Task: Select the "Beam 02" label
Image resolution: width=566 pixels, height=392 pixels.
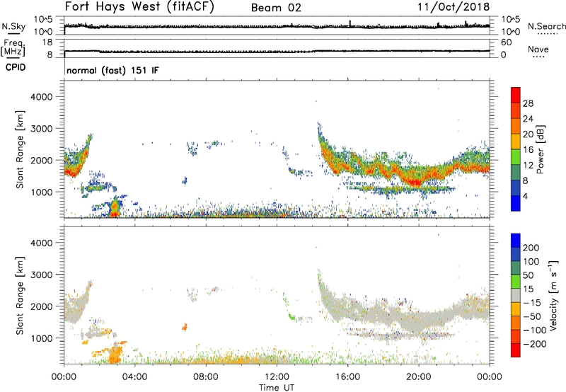Action: (276, 8)
